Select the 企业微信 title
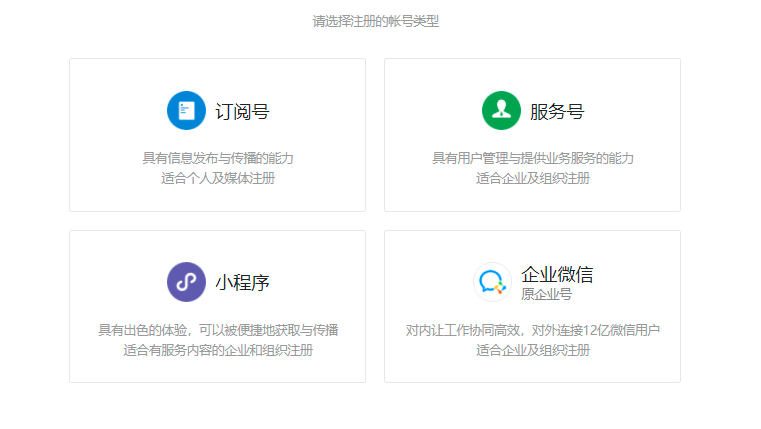This screenshot has width=761, height=429. pyautogui.click(x=557, y=274)
